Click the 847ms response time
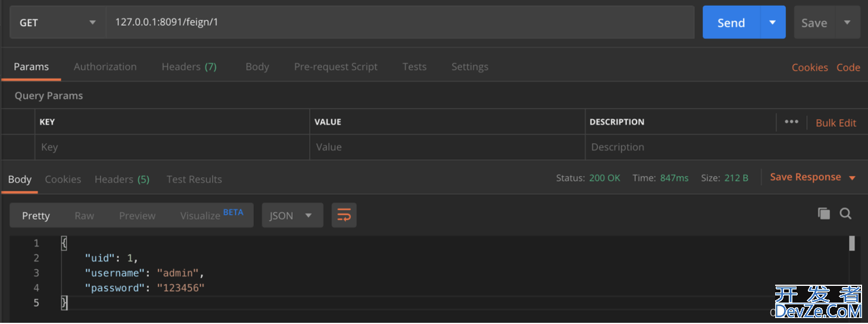 tap(675, 178)
